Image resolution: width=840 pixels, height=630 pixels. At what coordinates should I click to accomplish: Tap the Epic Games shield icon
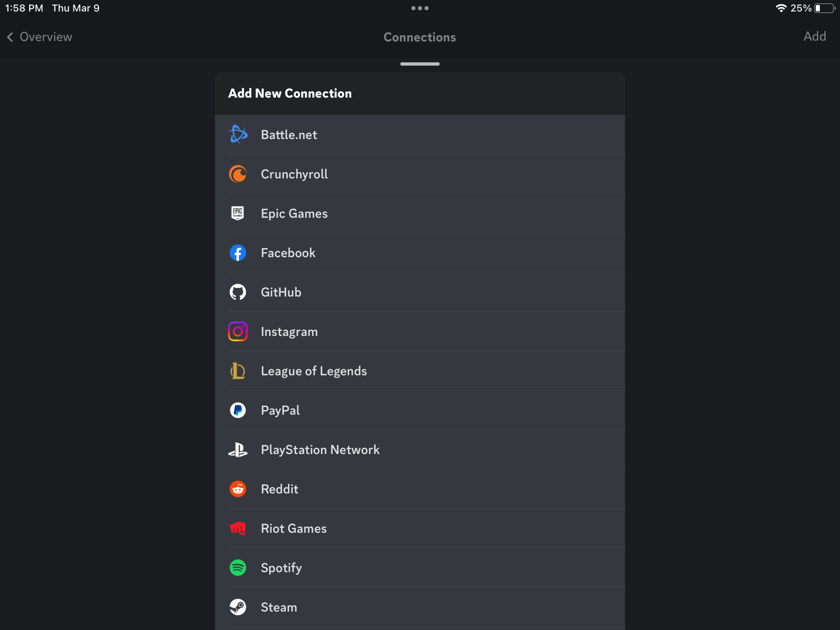(238, 213)
